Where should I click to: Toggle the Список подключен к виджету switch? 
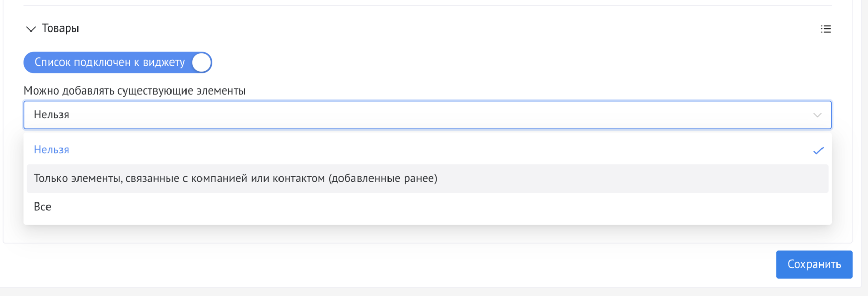click(x=118, y=63)
